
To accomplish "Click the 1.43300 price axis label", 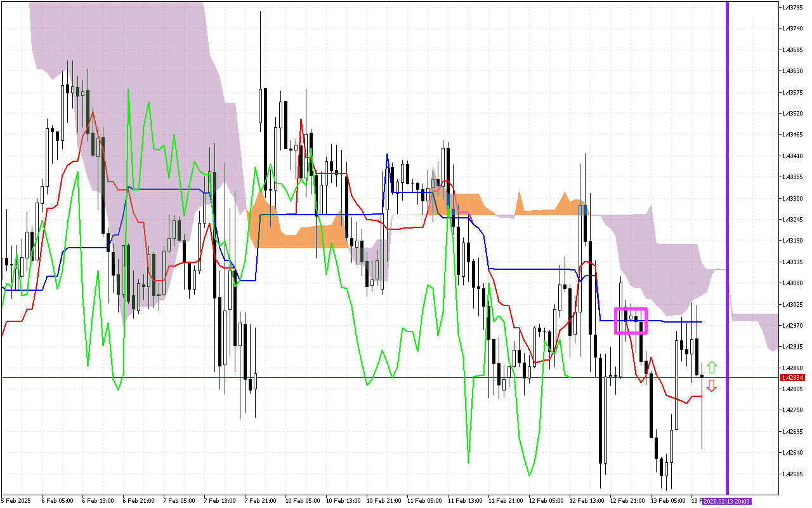I will [792, 198].
